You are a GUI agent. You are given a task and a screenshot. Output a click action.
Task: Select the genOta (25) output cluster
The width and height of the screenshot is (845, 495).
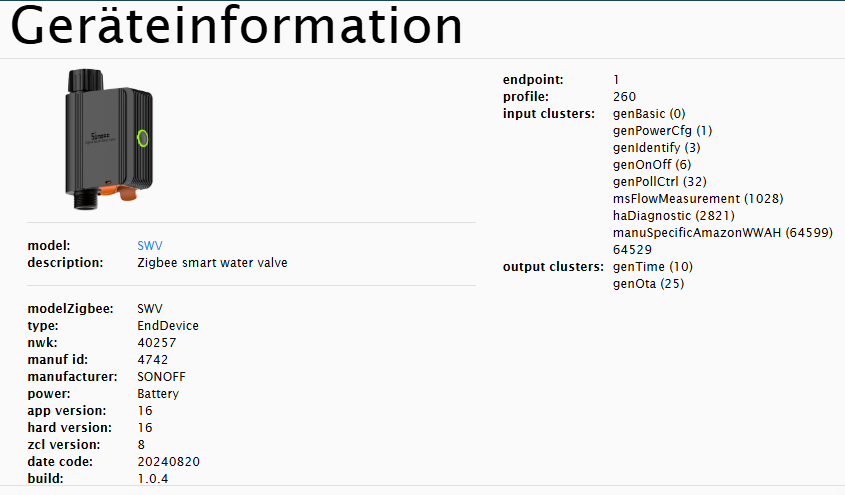pyautogui.click(x=649, y=284)
